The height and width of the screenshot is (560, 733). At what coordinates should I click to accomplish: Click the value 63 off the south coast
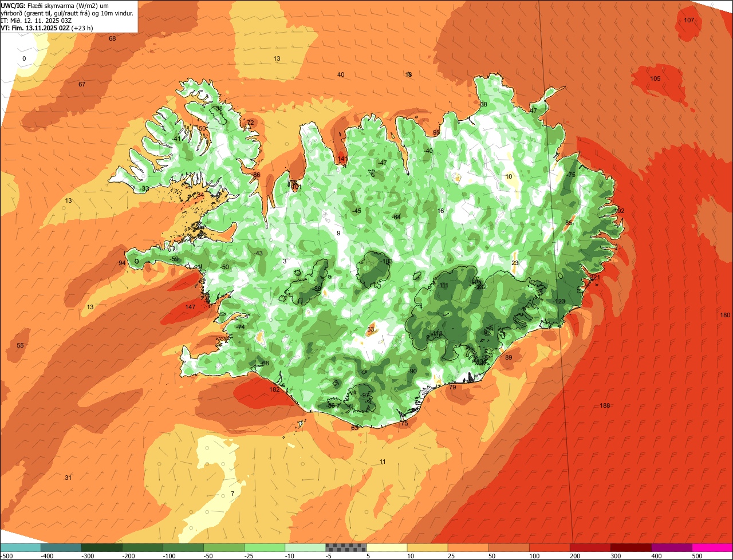(354, 428)
